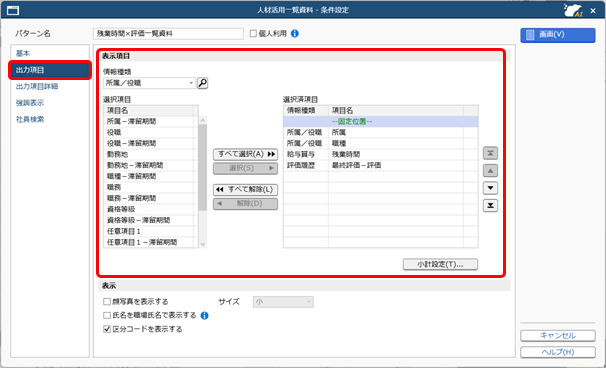Open the 社員検索 section
606x368 pixels.
coord(50,119)
